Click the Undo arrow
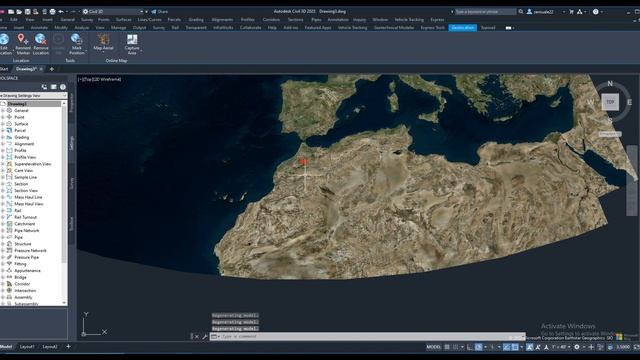 click(61, 11)
